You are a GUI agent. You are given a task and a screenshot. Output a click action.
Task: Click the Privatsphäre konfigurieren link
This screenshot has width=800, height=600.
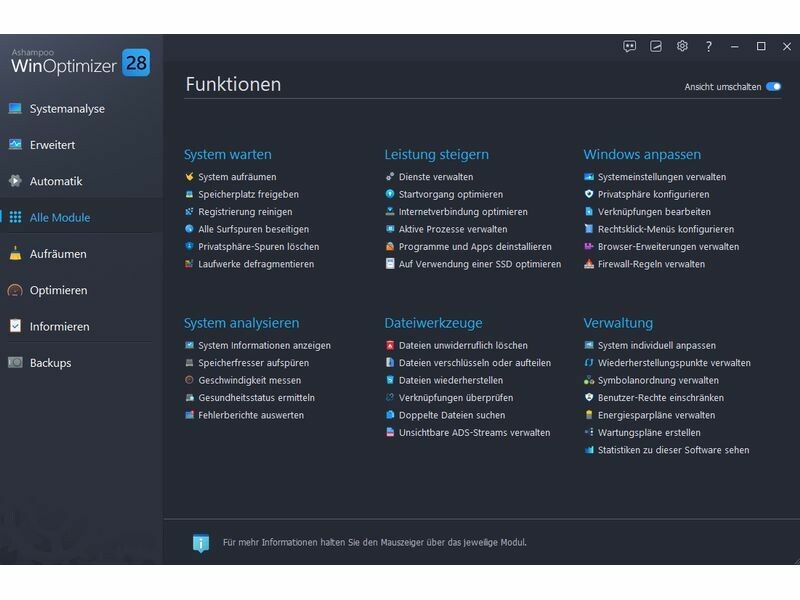(653, 194)
